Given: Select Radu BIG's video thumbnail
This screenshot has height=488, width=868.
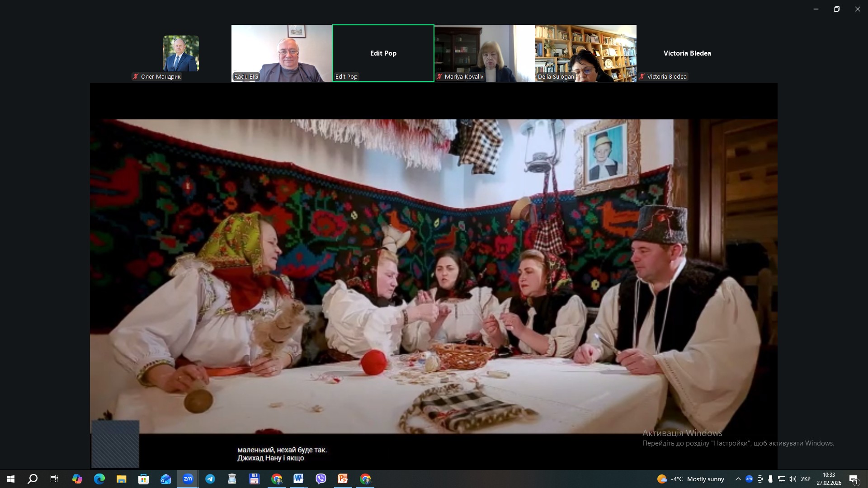Looking at the screenshot, I should (x=282, y=53).
